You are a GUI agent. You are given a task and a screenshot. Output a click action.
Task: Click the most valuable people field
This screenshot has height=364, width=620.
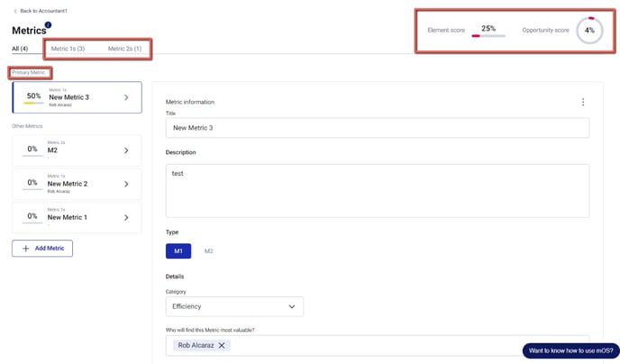click(378, 345)
